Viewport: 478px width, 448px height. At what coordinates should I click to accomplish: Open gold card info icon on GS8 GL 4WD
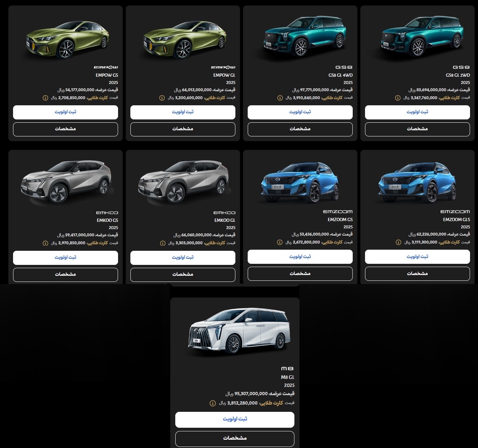tap(280, 98)
